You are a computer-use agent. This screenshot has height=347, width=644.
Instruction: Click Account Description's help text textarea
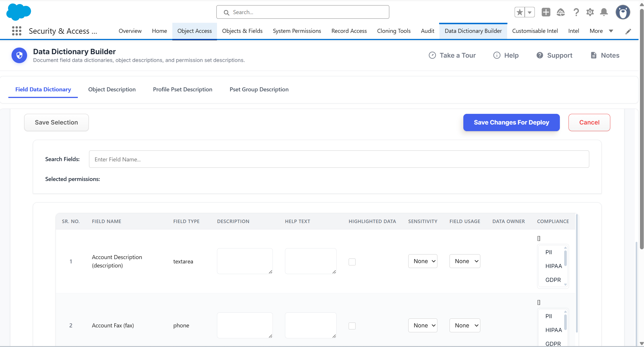tap(311, 261)
